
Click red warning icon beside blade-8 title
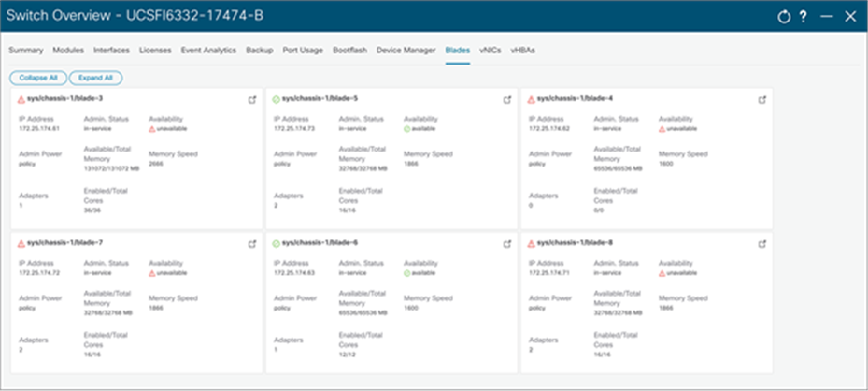tap(532, 244)
